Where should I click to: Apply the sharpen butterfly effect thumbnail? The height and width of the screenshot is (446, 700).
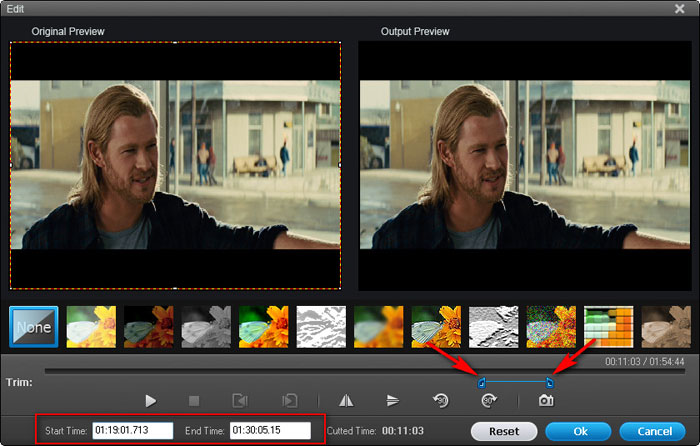(x=436, y=327)
